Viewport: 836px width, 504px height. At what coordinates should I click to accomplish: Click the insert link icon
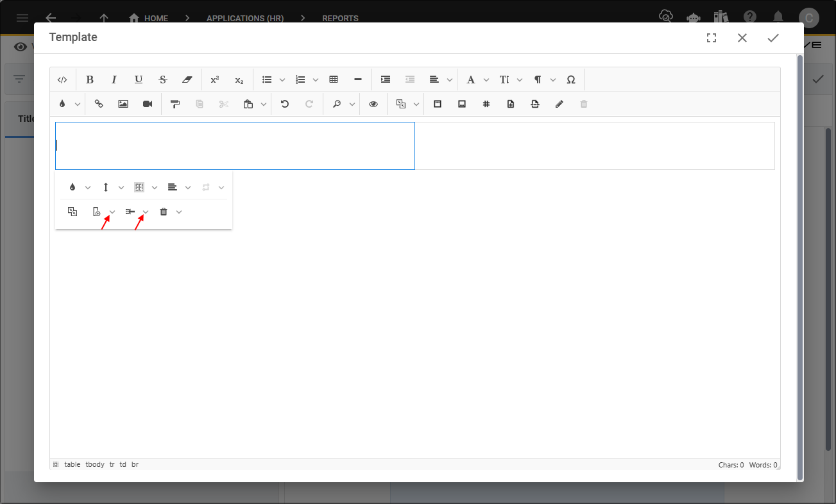pos(98,104)
